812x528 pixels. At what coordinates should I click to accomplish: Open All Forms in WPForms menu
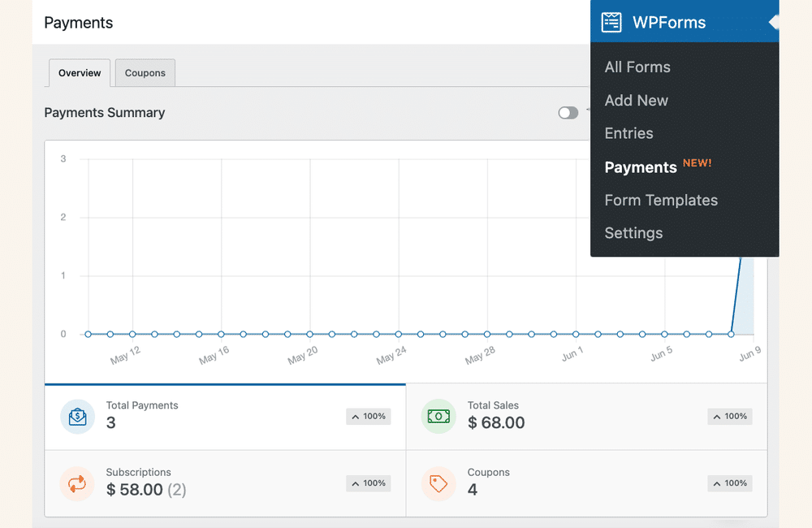tap(637, 67)
